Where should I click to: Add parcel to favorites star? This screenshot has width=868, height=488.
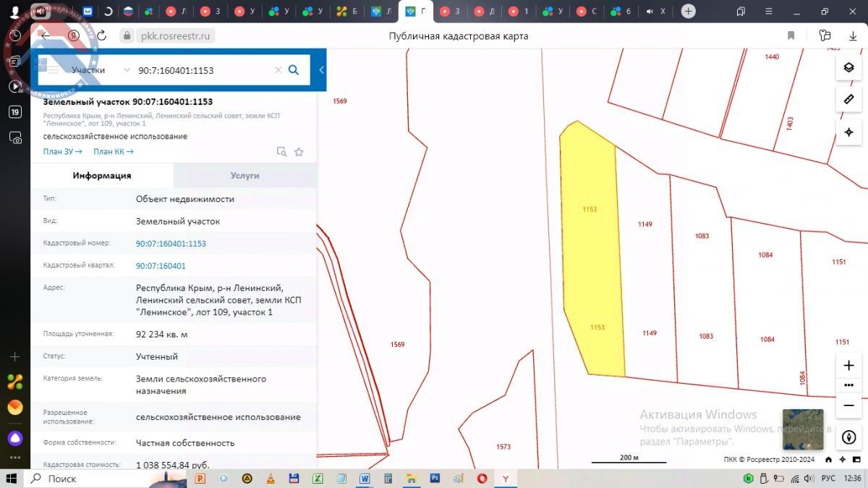coord(299,152)
